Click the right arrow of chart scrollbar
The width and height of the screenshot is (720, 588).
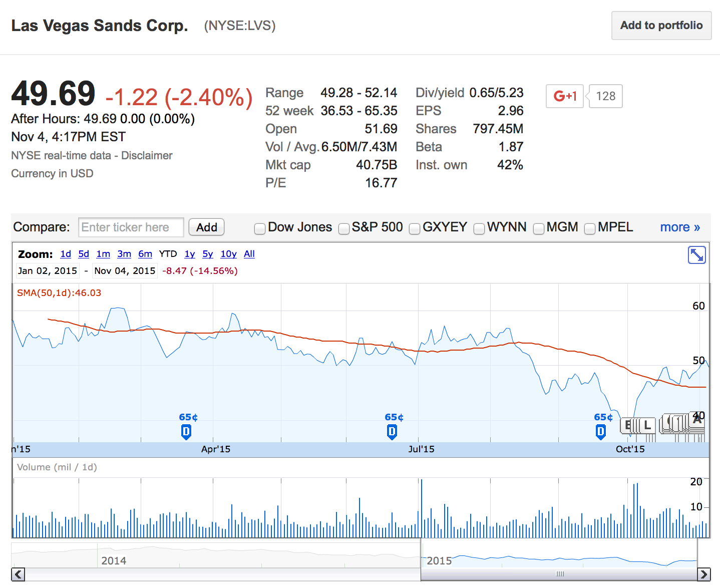click(703, 574)
